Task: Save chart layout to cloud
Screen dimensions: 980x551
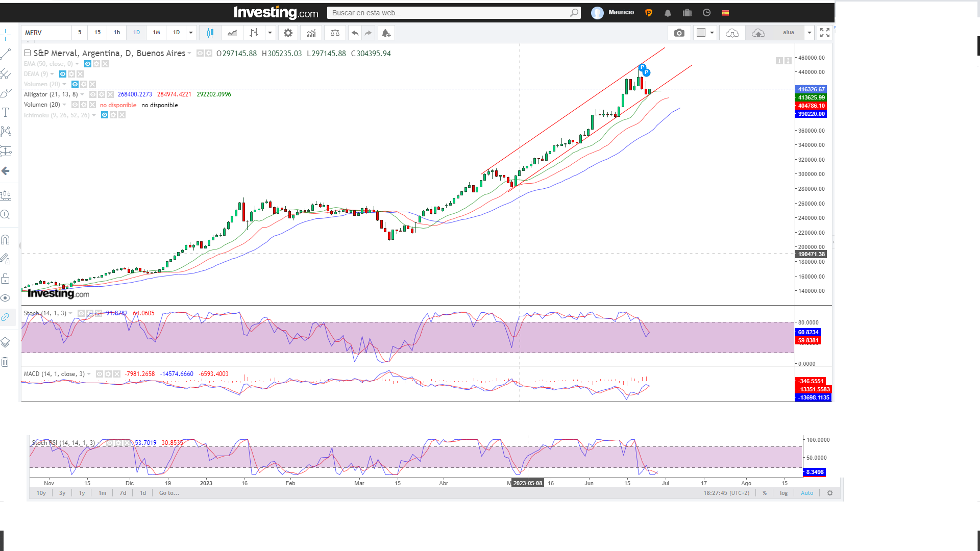Action: (758, 33)
